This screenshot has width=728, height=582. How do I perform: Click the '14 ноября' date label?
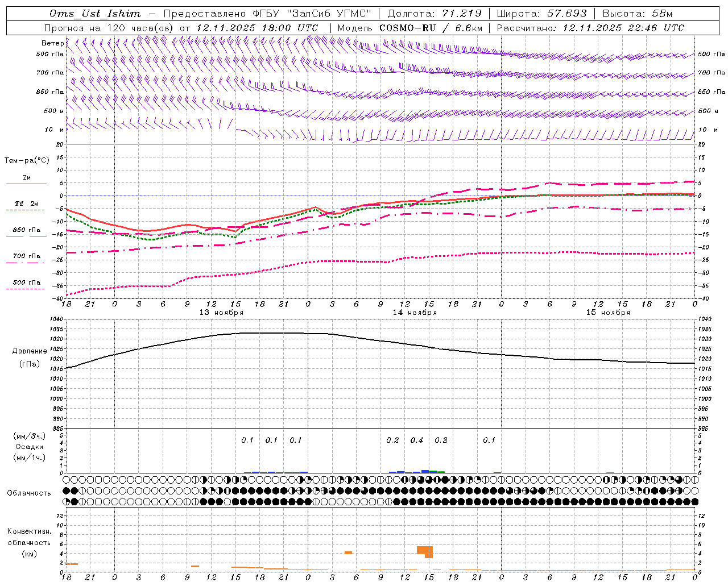coord(415,313)
